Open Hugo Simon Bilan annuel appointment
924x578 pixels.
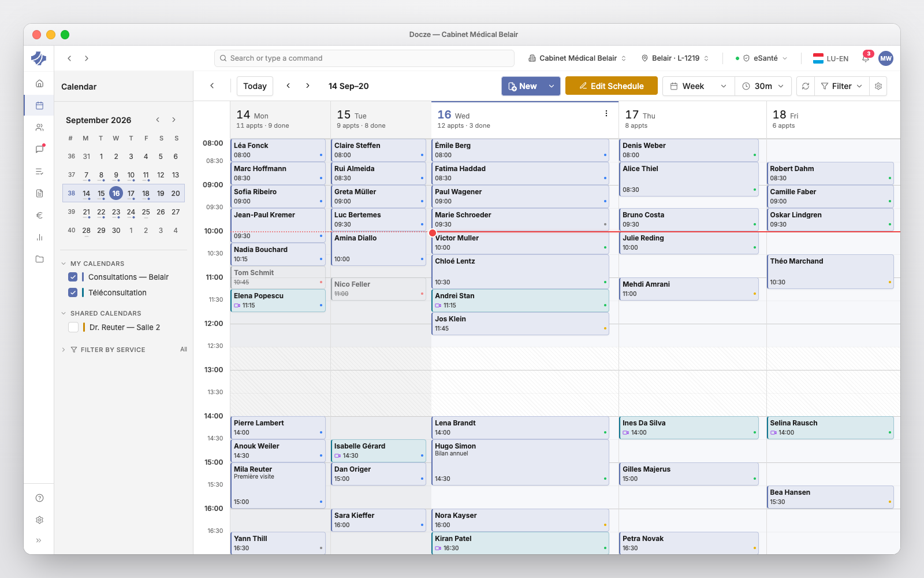(520, 462)
